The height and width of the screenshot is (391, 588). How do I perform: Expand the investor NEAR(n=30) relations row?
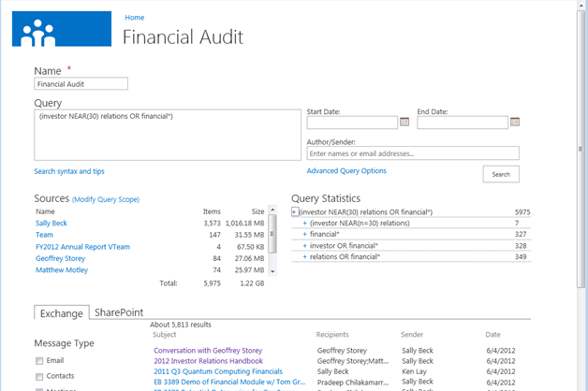[x=305, y=224]
